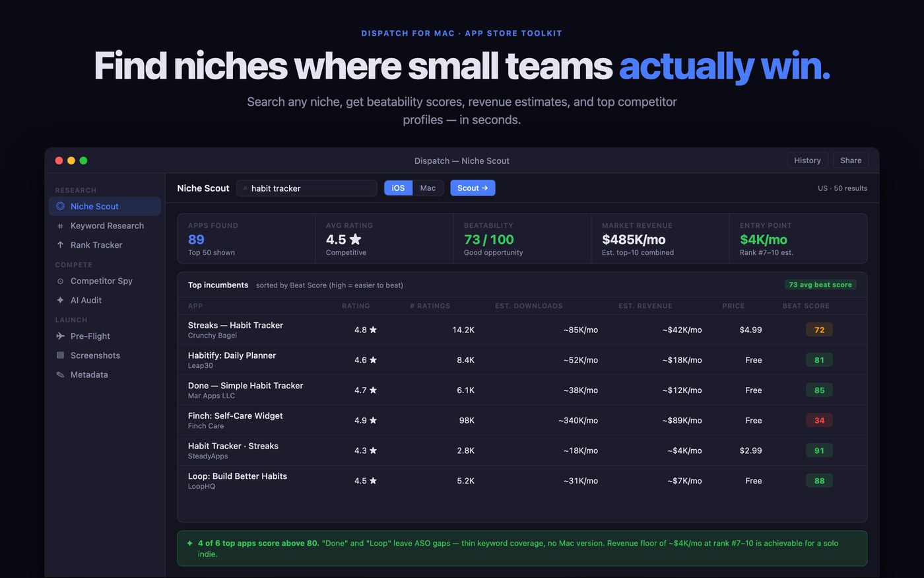Click the Scout button
924x578 pixels.
pos(473,188)
